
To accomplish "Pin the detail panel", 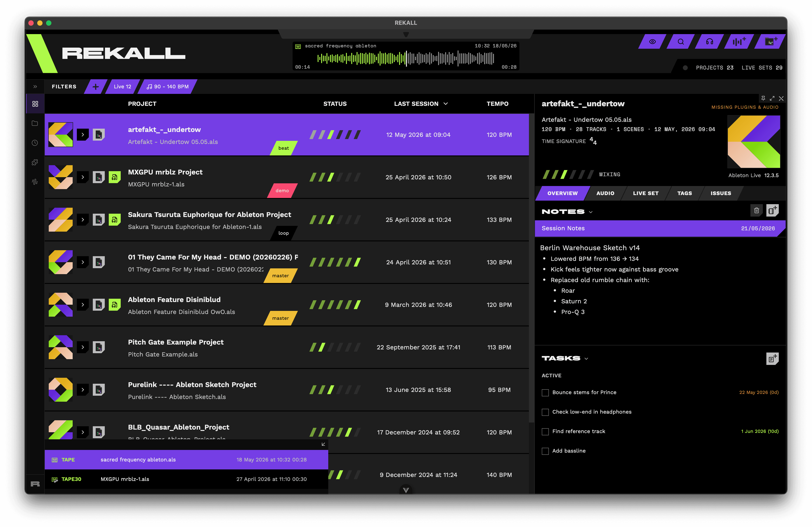I will coord(763,98).
